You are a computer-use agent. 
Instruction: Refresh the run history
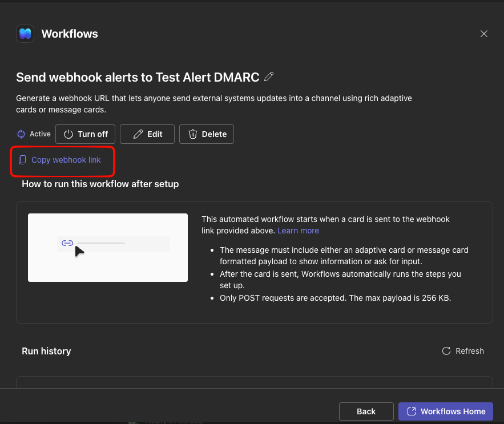click(x=463, y=351)
